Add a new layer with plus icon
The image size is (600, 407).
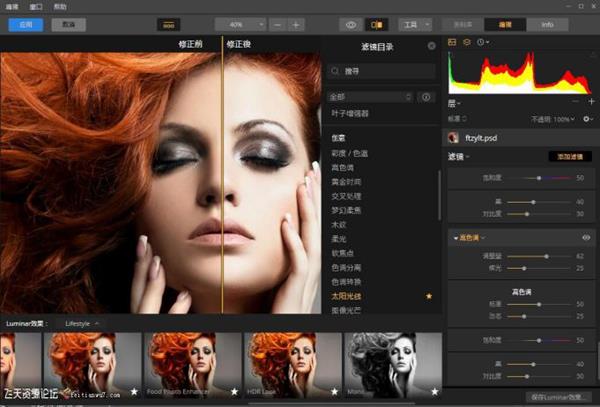click(590, 102)
